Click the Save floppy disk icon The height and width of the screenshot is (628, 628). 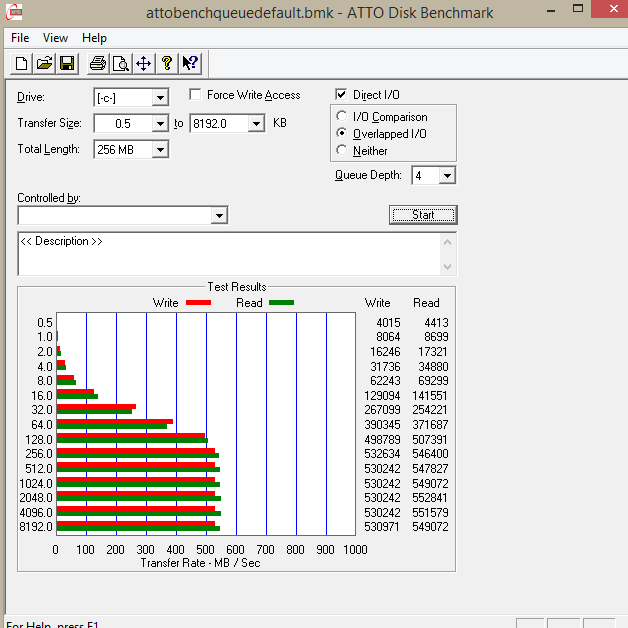coord(67,64)
